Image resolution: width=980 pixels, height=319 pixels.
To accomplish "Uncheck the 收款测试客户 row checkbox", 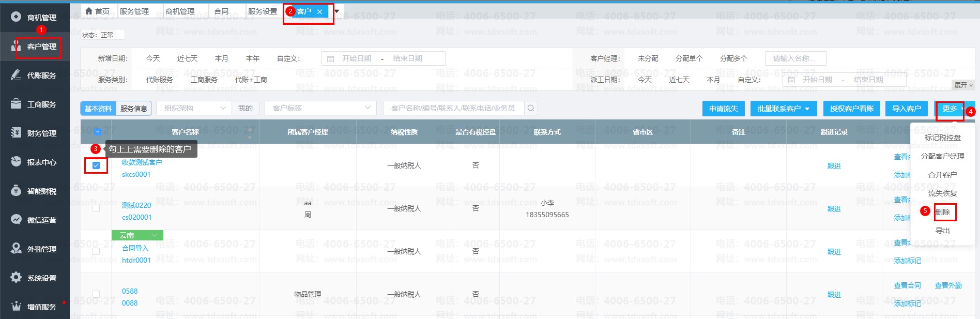I will pos(96,165).
